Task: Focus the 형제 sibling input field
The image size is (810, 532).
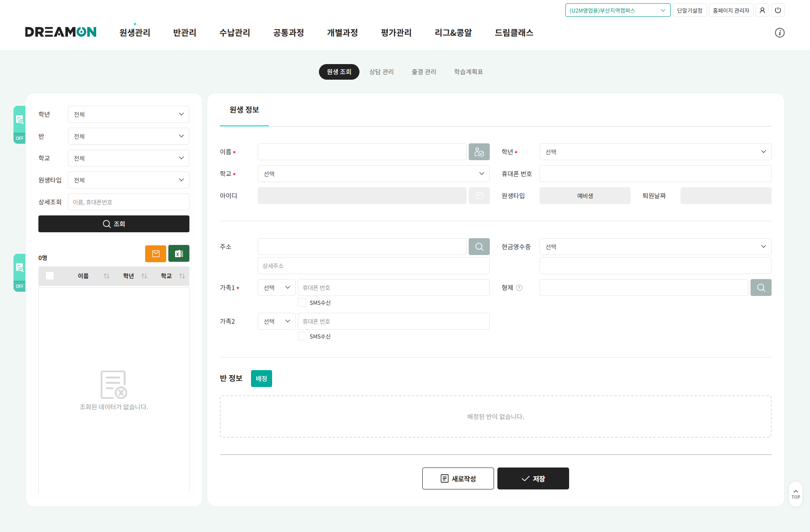Action: (x=644, y=287)
